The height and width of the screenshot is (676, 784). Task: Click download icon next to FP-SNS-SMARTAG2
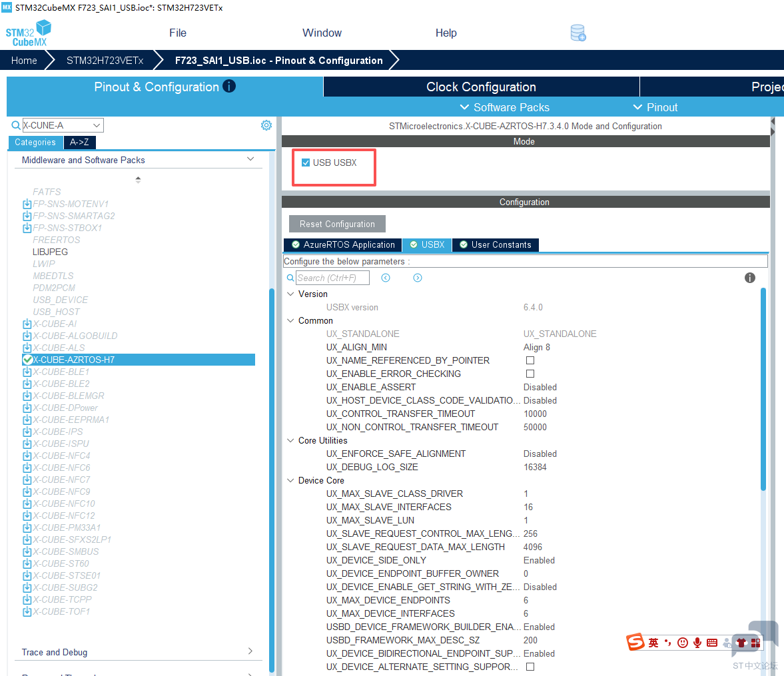(27, 216)
